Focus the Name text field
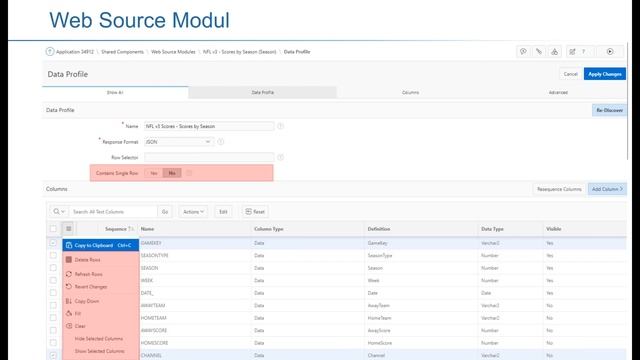The width and height of the screenshot is (640, 360). pyautogui.click(x=209, y=127)
